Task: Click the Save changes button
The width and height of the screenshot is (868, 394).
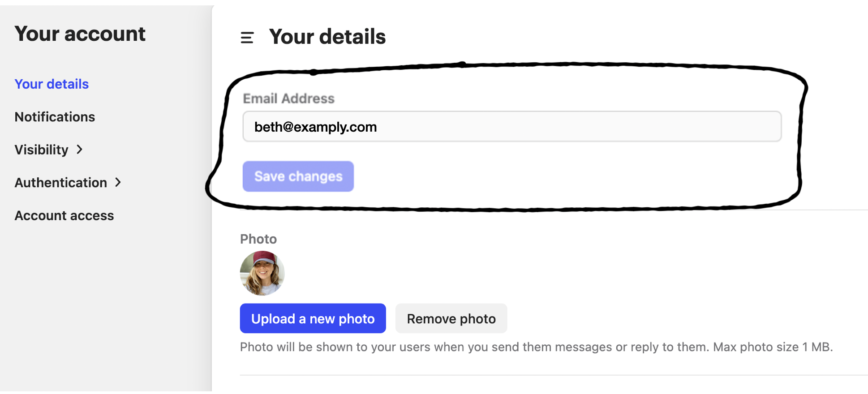Action: (x=298, y=176)
